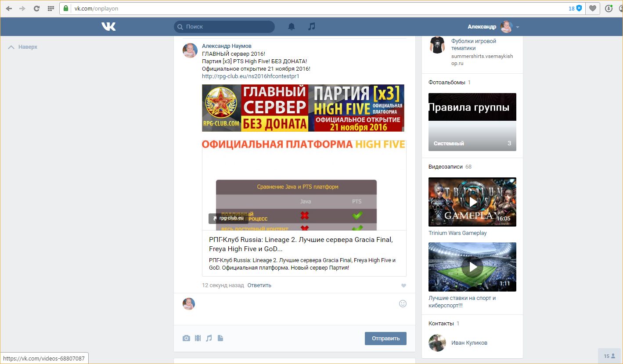Like the post with the heart icon
Viewport: 623px width, 364px height.
click(404, 286)
